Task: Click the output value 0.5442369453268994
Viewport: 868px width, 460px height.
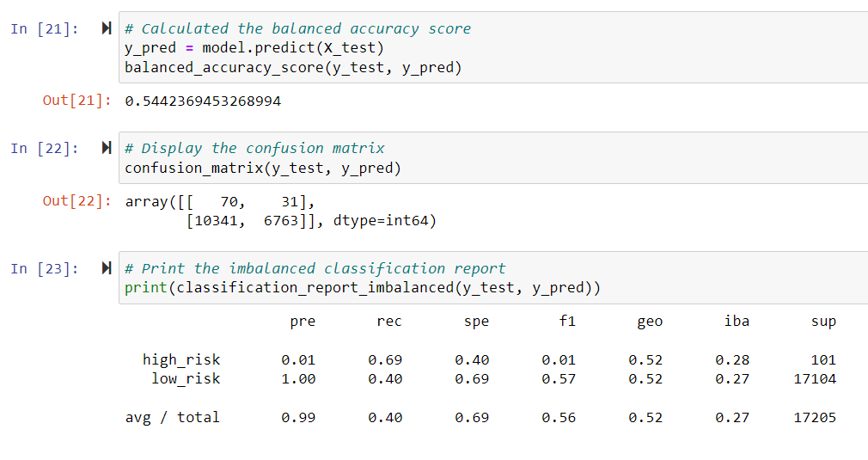Action: 203,101
